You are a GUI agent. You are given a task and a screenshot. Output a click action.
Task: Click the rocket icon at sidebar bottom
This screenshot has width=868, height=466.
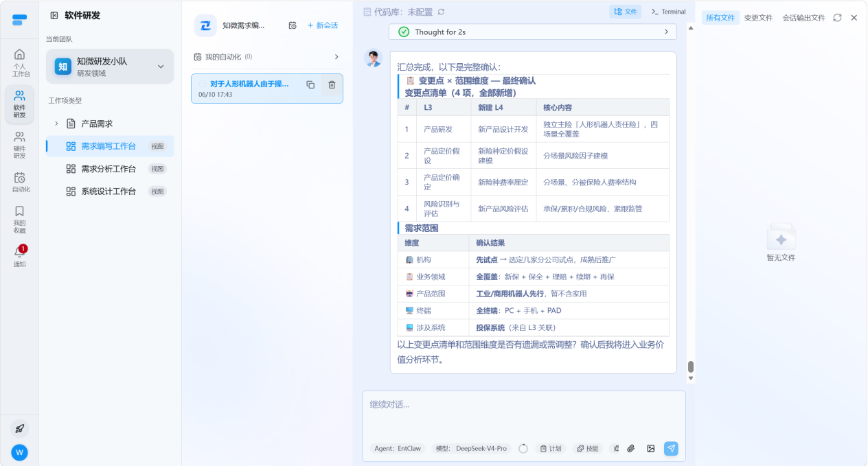(x=19, y=428)
